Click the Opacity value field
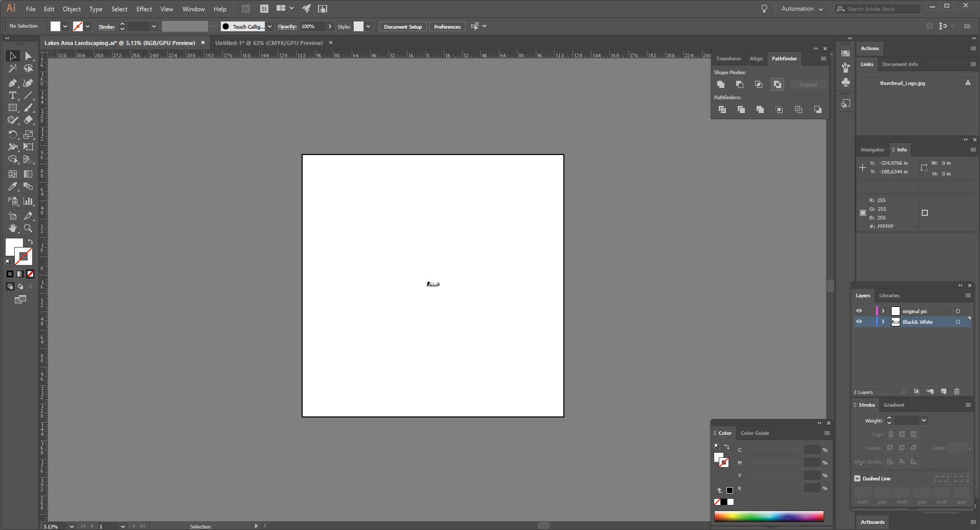Image resolution: width=980 pixels, height=530 pixels. click(x=312, y=27)
